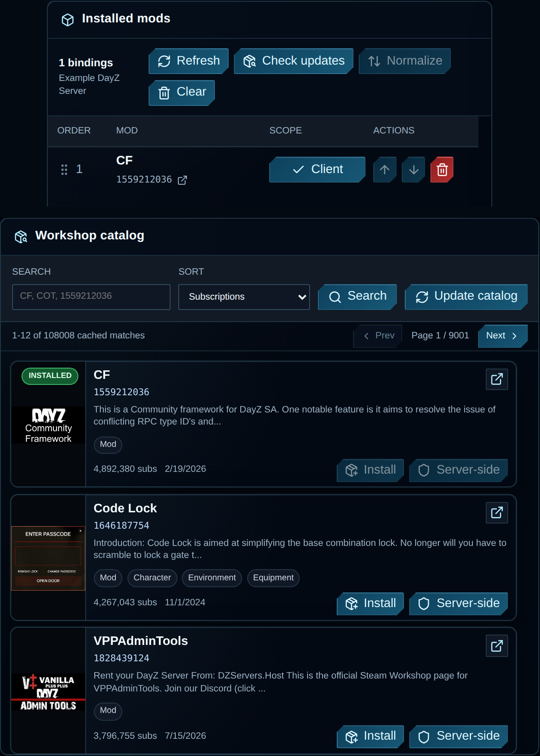
Task: Click the 4,892,380 subs count
Action: pyautogui.click(x=125, y=469)
